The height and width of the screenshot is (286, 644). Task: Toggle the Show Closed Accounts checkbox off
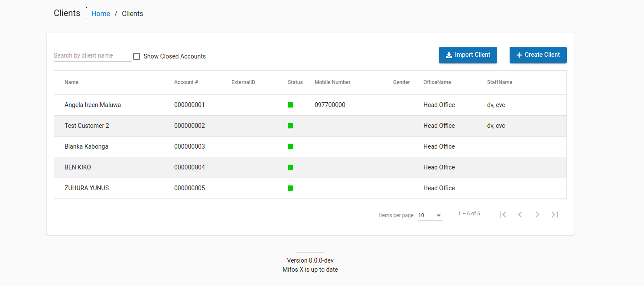[x=137, y=56]
